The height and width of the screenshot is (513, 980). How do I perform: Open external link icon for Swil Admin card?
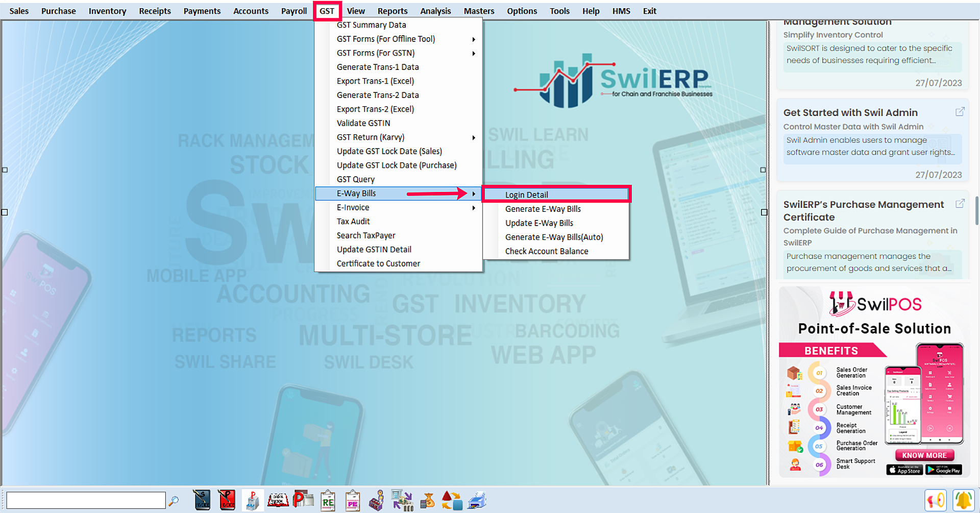point(960,112)
